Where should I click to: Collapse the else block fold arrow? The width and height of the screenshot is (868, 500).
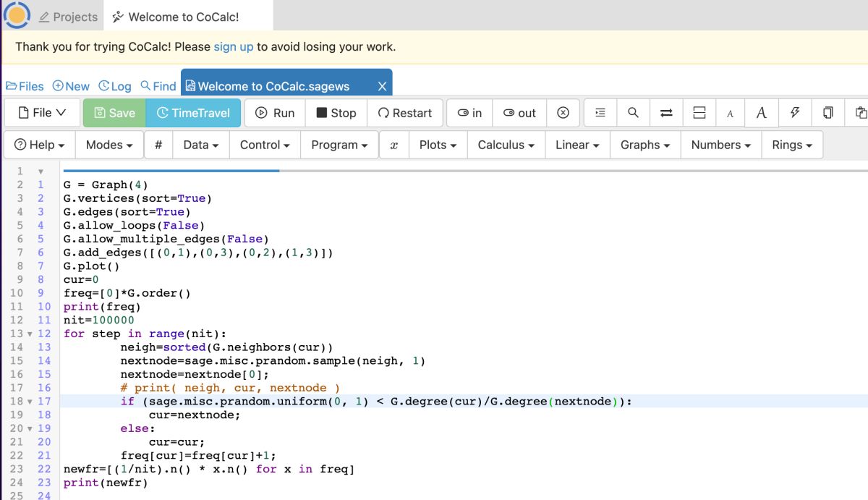(30, 428)
